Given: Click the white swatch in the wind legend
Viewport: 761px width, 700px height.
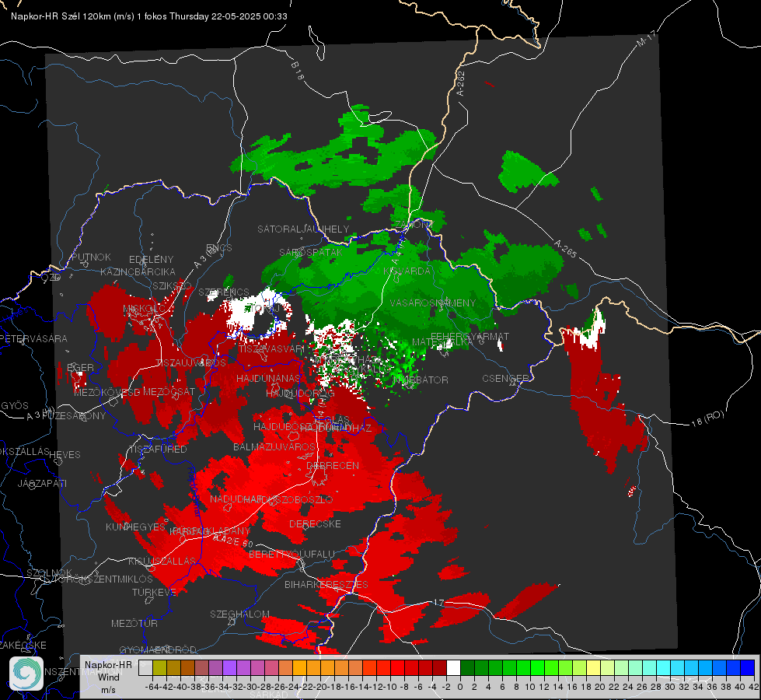Looking at the screenshot, I should [x=453, y=667].
